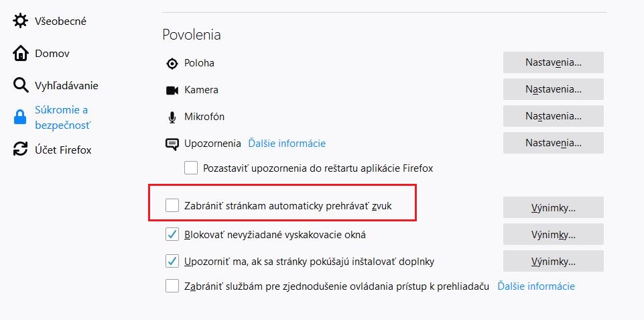Open Ďalšie informácie link beside Upozornenia
This screenshot has height=320, width=644.
point(287,144)
